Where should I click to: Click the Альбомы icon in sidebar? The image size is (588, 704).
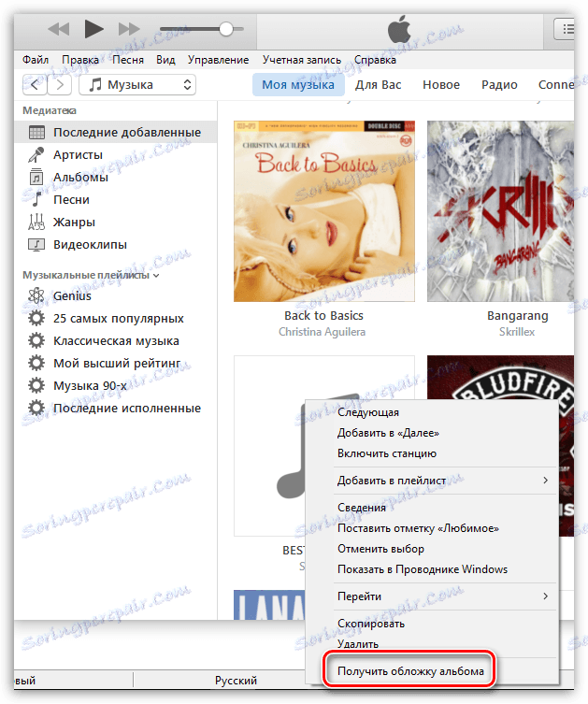click(x=36, y=178)
